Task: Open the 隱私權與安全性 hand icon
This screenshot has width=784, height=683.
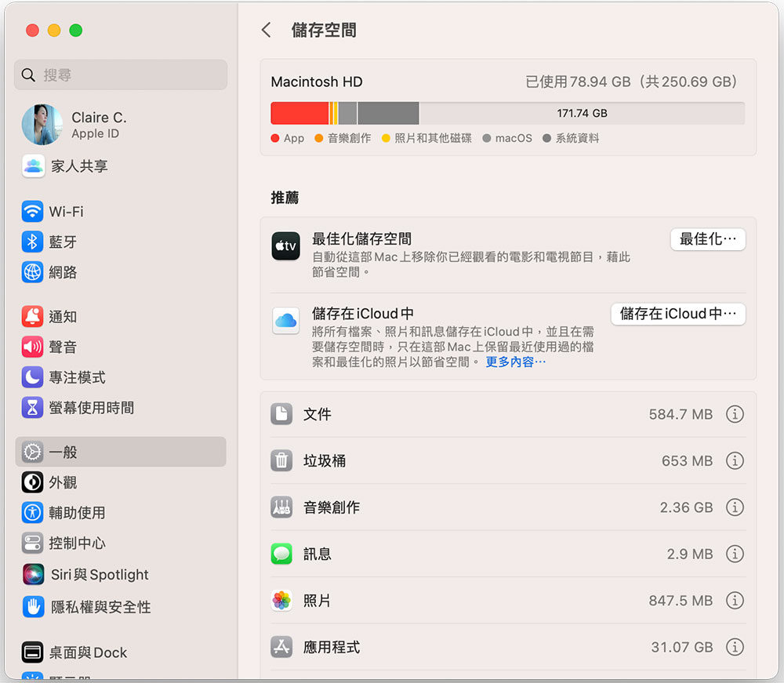Action: [x=34, y=607]
